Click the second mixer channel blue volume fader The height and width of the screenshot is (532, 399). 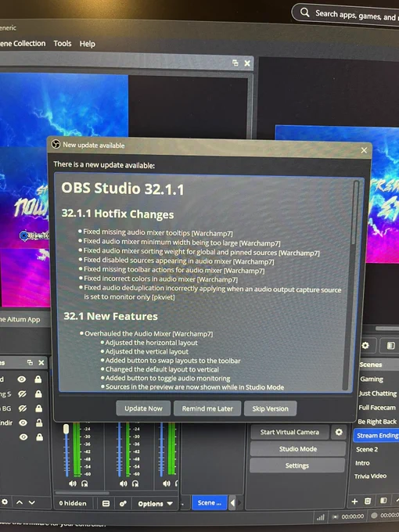pyautogui.click(x=119, y=449)
